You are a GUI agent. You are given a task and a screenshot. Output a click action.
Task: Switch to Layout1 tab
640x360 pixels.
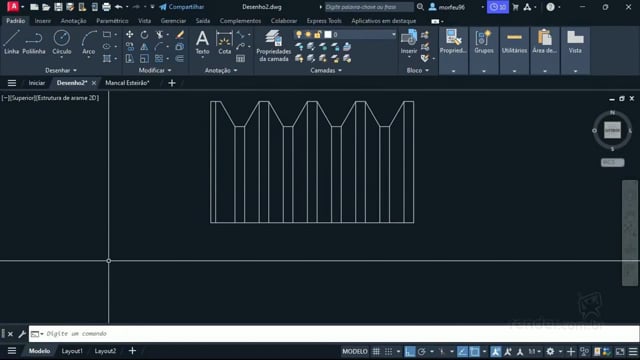tap(72, 351)
